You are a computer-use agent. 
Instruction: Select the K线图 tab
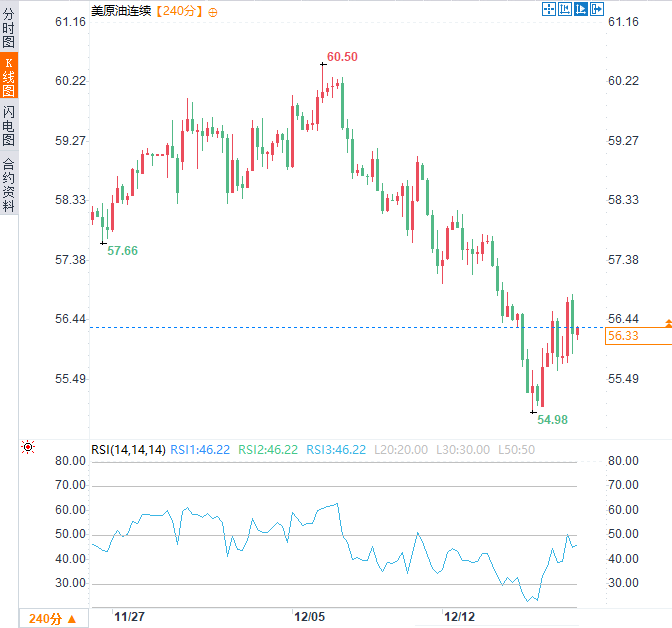click(9, 77)
